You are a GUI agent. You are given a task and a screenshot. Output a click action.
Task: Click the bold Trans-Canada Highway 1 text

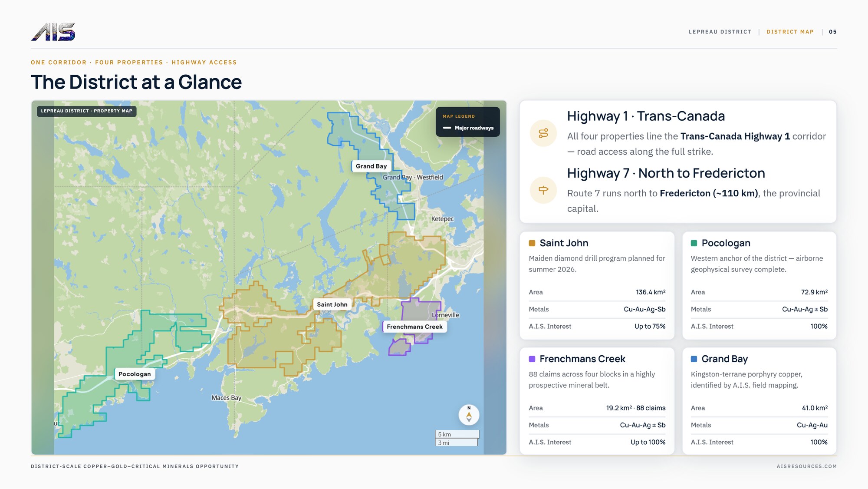(x=735, y=136)
